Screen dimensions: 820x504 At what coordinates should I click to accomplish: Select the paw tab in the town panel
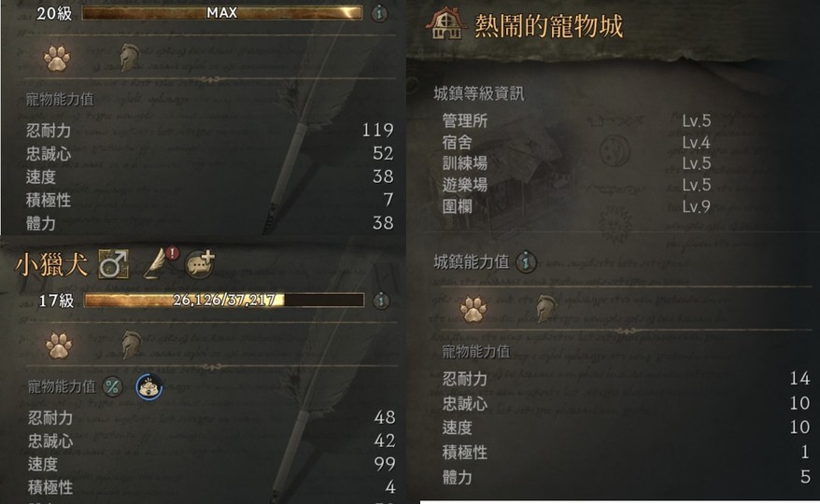click(474, 308)
